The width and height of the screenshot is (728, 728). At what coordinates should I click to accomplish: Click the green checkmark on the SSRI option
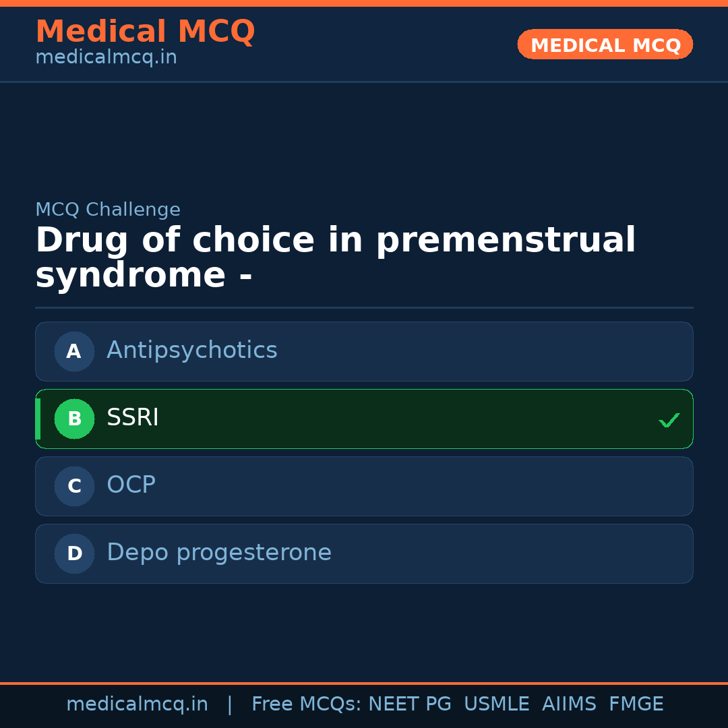[669, 420]
